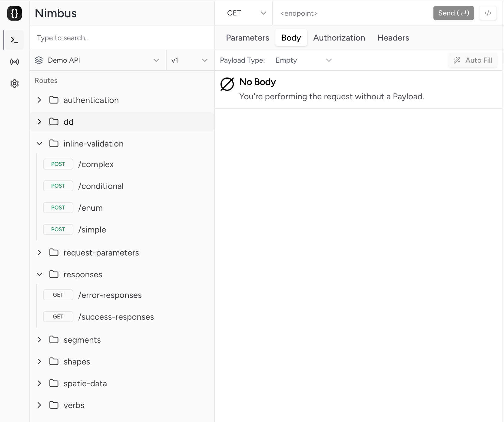Screen dimensions: 504x422
Task: Open the v1 version dropdown
Action: click(190, 60)
